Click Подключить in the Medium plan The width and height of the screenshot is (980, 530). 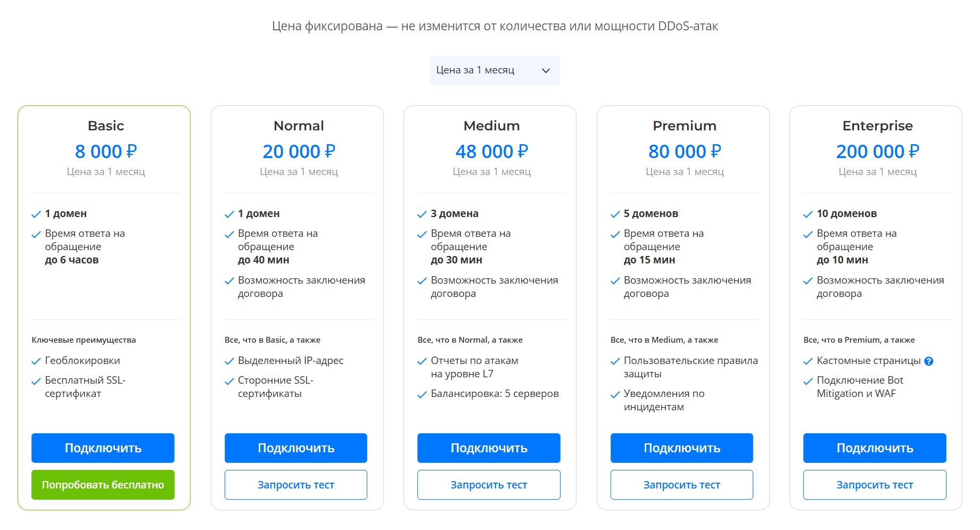point(489,448)
